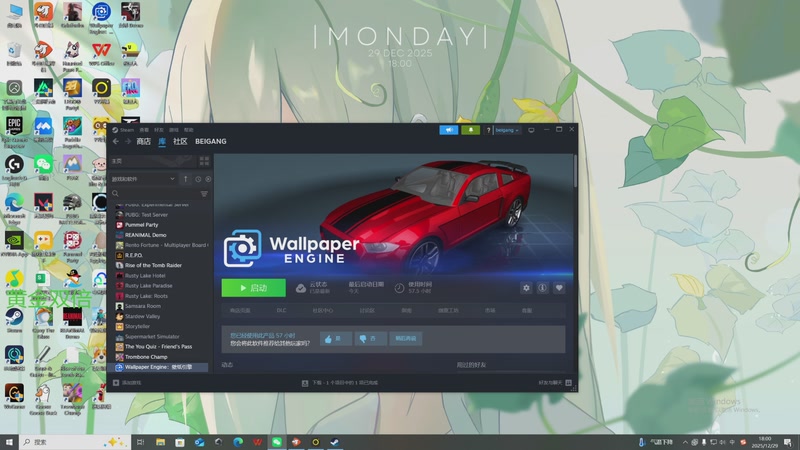Open WeChat from the taskbar
Screen dimensions: 800x450
pos(277,442)
